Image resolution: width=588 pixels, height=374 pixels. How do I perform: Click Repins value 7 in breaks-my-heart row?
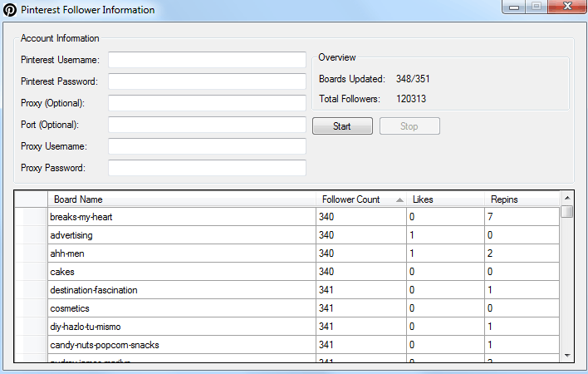click(x=522, y=217)
